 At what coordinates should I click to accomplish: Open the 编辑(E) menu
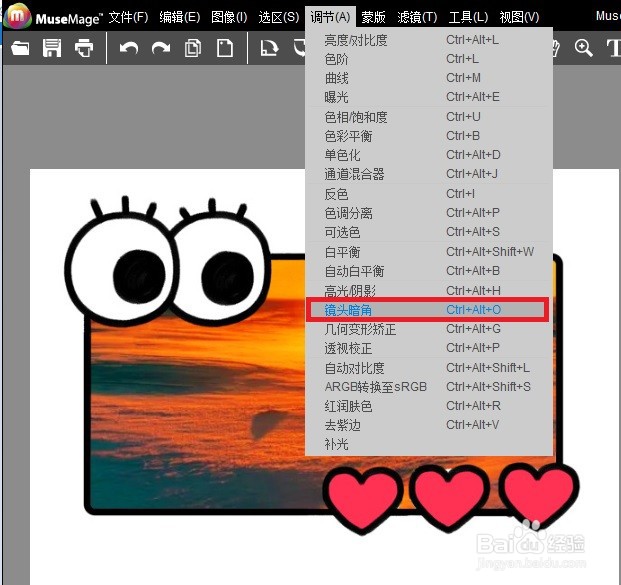[x=179, y=17]
